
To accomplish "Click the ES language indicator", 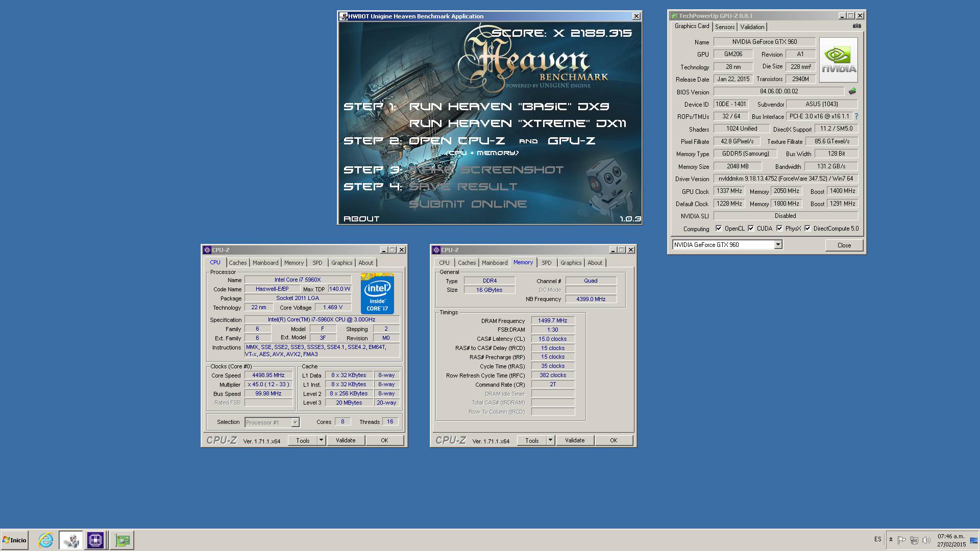I will pos(877,539).
